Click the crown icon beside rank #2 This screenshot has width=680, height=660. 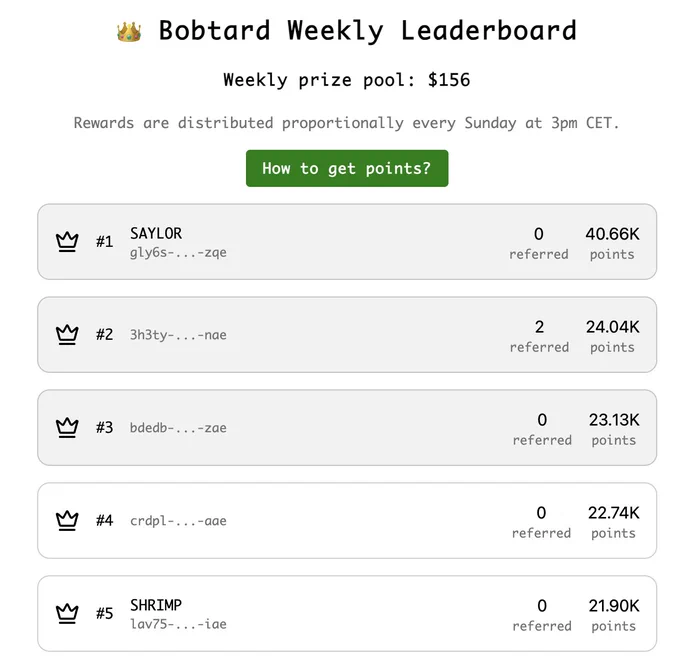coord(67,334)
